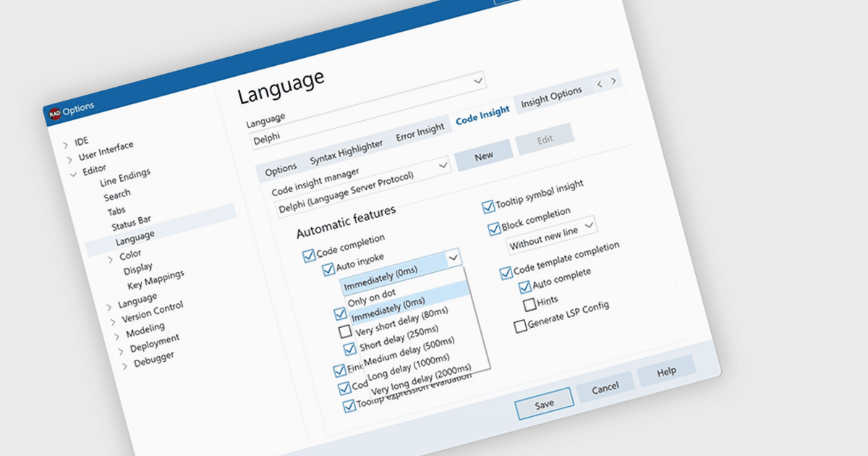Switch to the Code Insight tab

[482, 116]
